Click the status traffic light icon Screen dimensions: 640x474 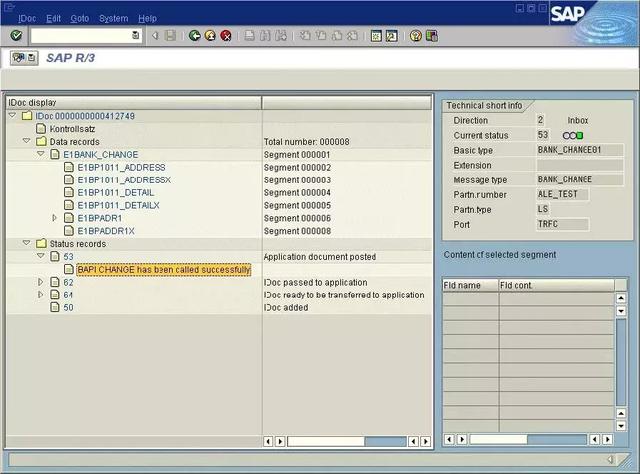(x=573, y=136)
